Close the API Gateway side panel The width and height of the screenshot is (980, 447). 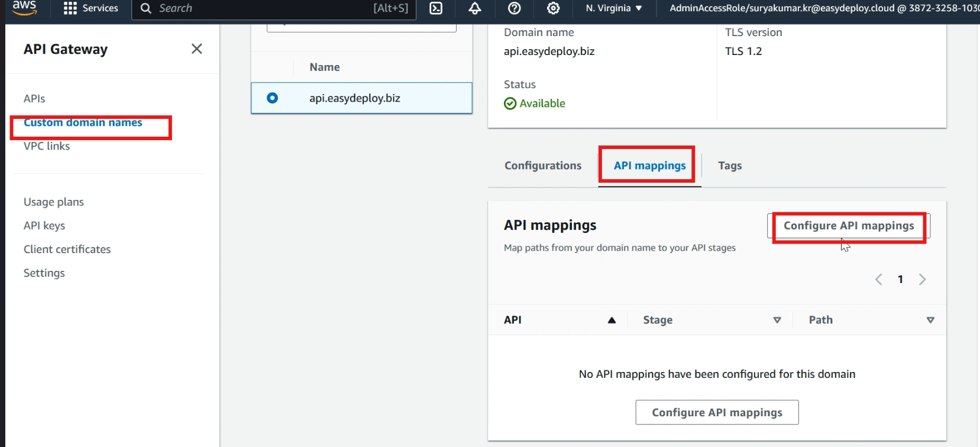pyautogui.click(x=197, y=49)
